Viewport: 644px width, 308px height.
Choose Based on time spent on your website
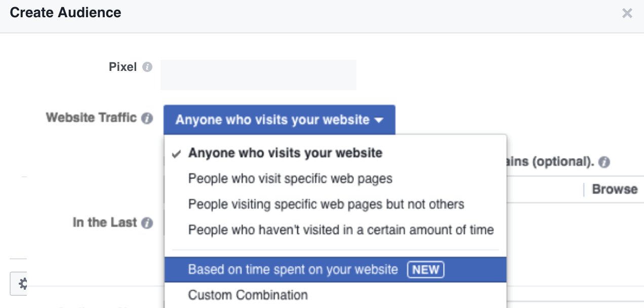point(293,269)
